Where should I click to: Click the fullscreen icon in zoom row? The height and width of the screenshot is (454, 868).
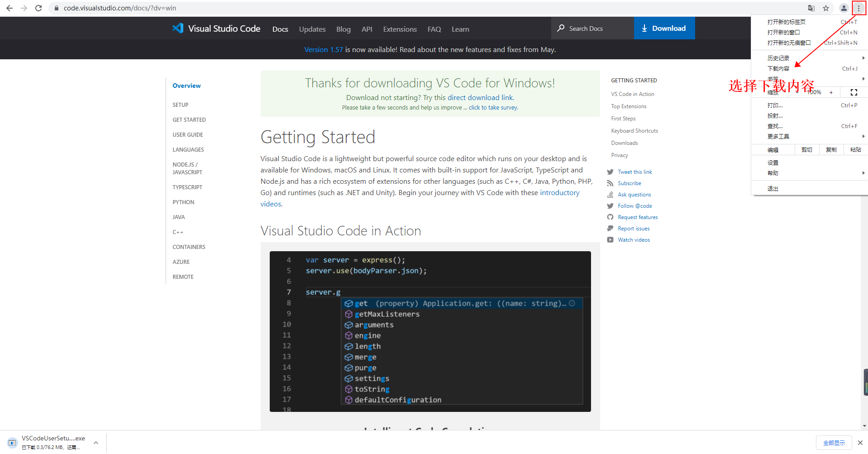pos(854,92)
